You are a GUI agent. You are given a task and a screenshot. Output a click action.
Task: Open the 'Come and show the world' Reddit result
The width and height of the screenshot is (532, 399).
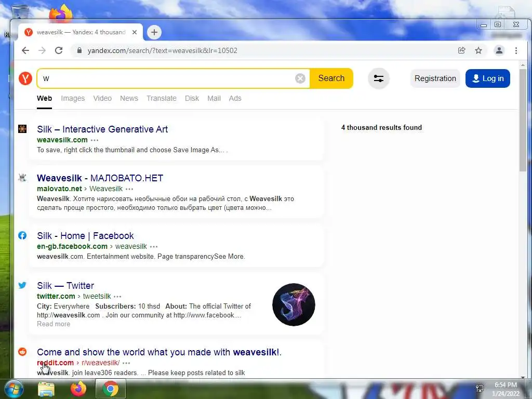[x=159, y=352]
